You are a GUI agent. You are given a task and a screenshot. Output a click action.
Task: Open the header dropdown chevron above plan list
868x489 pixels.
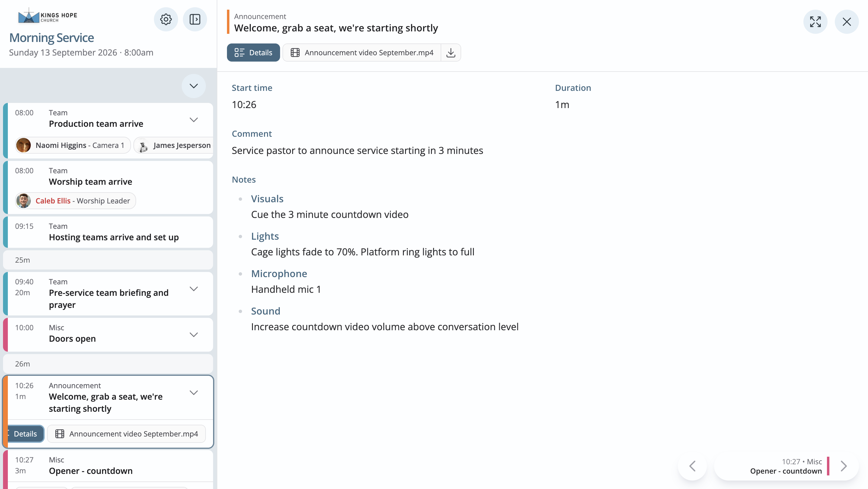pos(194,86)
